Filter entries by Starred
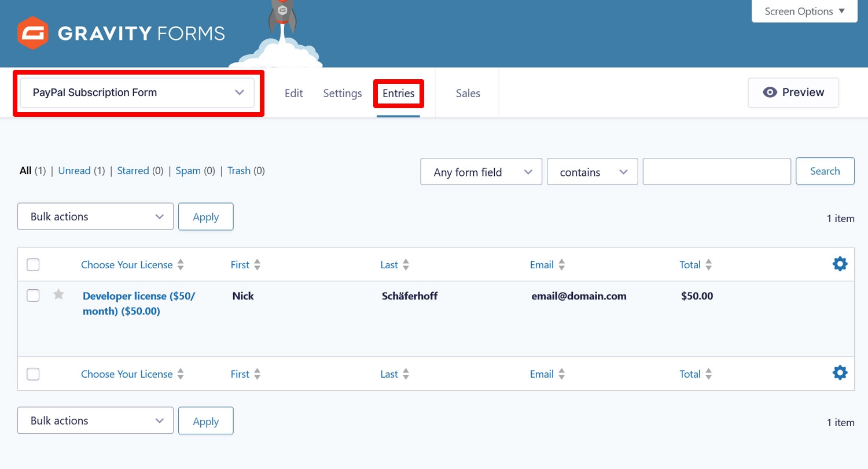 pos(133,171)
